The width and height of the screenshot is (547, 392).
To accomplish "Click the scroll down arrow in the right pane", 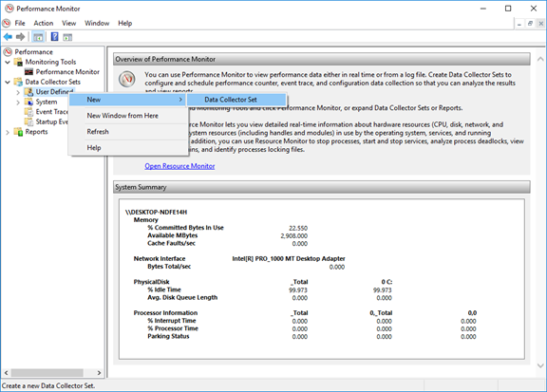I will click(540, 365).
